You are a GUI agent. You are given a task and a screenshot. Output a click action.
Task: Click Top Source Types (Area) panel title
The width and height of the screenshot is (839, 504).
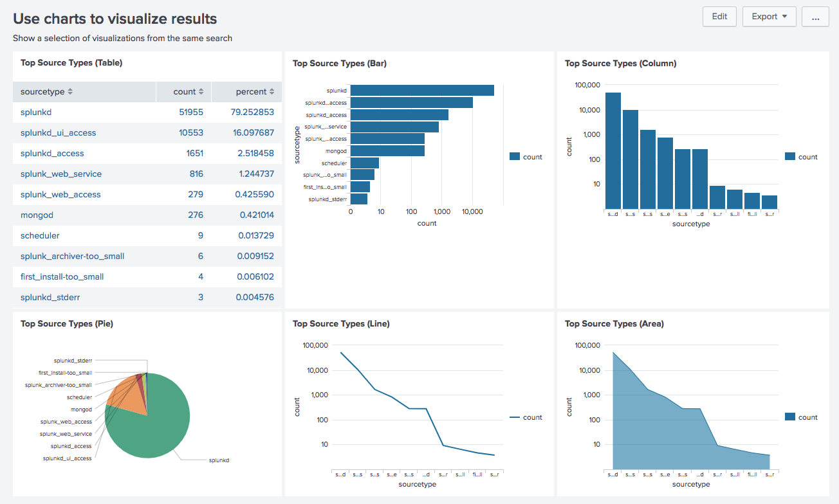point(614,324)
